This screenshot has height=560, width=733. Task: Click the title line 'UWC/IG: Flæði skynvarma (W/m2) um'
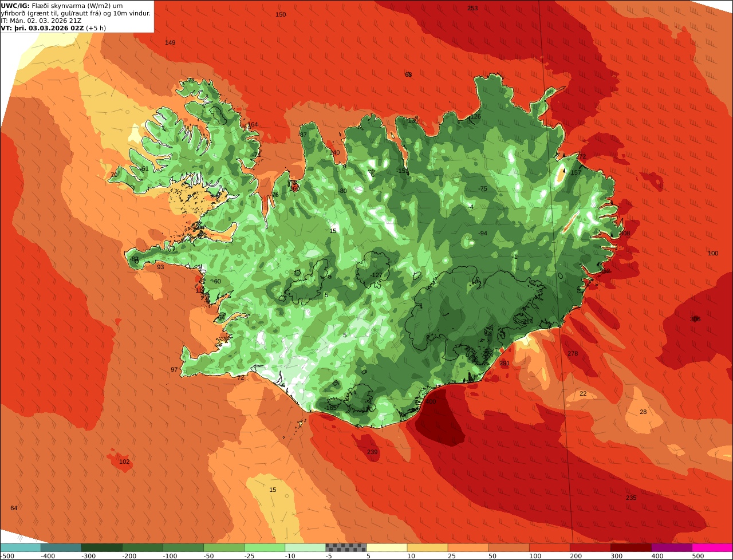pos(62,6)
